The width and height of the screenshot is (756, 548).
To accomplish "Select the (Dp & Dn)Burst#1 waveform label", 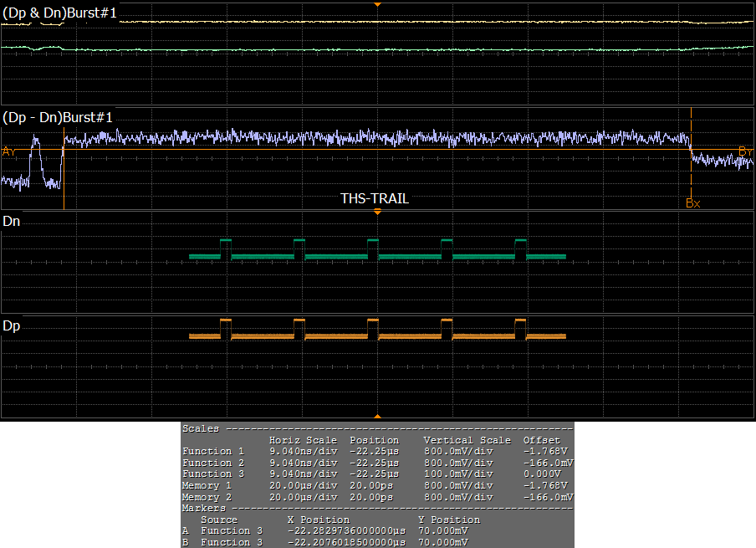I will tap(60, 14).
